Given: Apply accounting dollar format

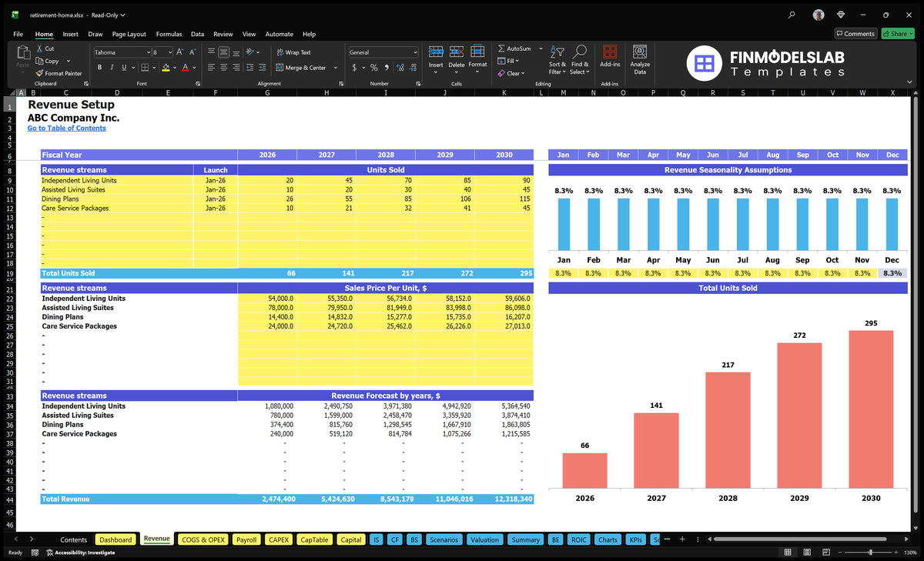Looking at the screenshot, I should pyautogui.click(x=354, y=68).
